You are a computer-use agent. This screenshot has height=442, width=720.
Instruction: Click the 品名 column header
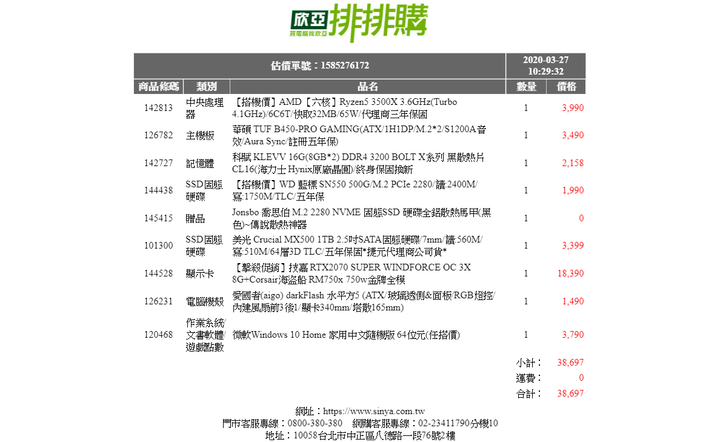point(367,86)
